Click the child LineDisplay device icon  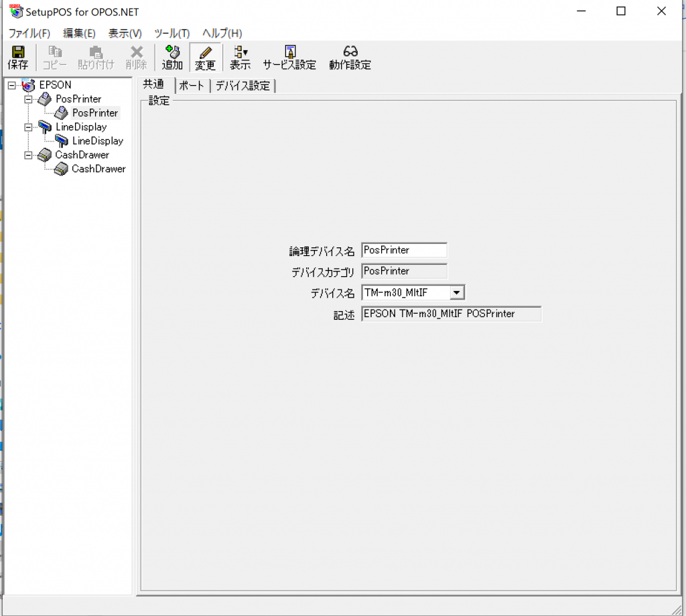(61, 141)
